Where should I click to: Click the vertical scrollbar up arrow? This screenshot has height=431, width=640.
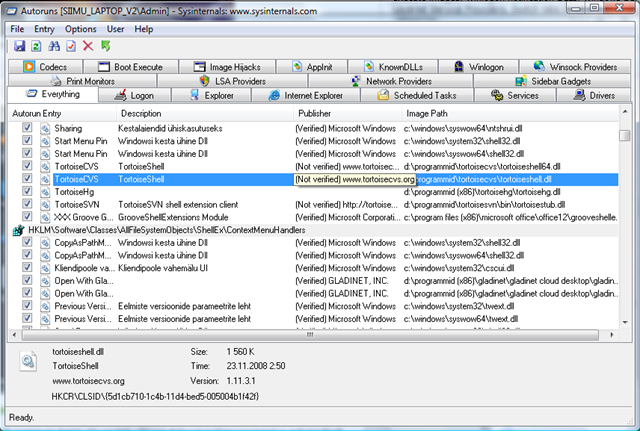tap(625, 111)
